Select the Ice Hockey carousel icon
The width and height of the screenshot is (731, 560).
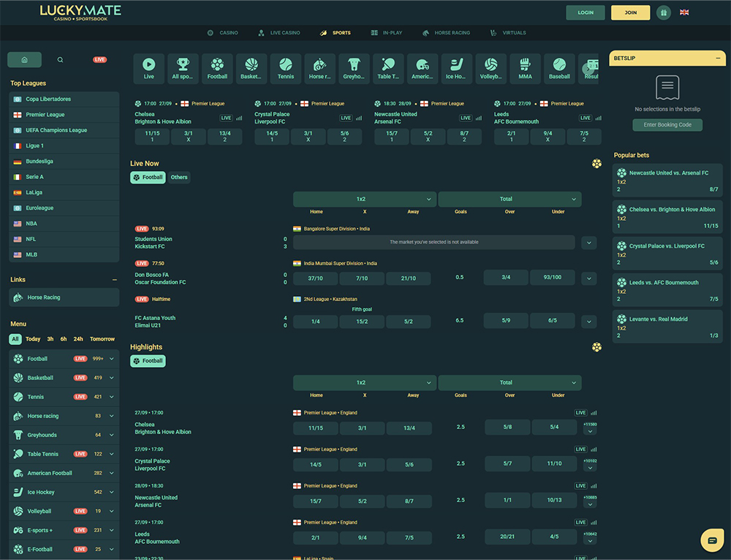(456, 68)
